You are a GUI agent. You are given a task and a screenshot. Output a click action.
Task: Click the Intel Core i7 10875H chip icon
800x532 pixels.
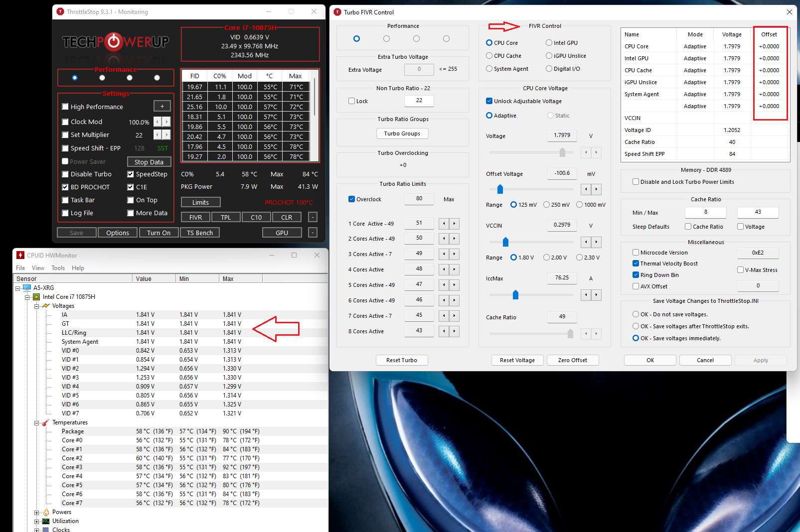pyautogui.click(x=36, y=296)
